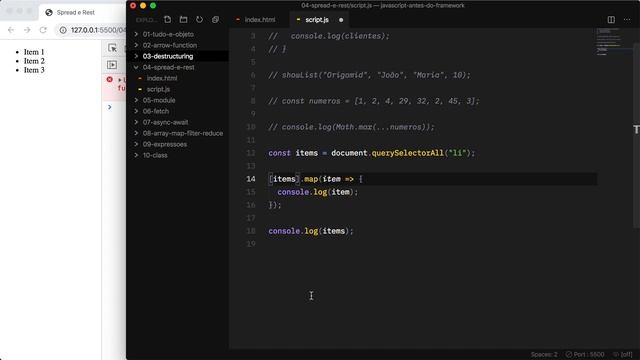The height and width of the screenshot is (360, 640).
Task: Expand the 05-module folder
Action: coord(136,100)
